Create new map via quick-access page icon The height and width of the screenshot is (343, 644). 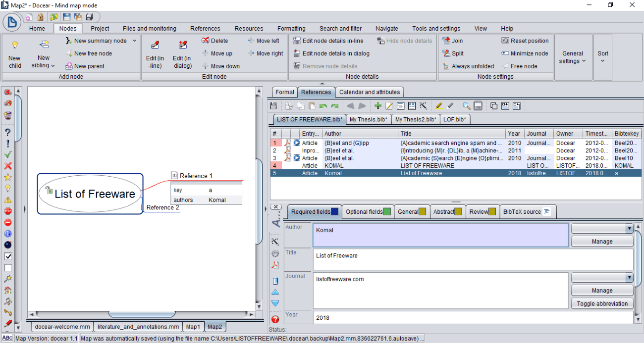29,17
